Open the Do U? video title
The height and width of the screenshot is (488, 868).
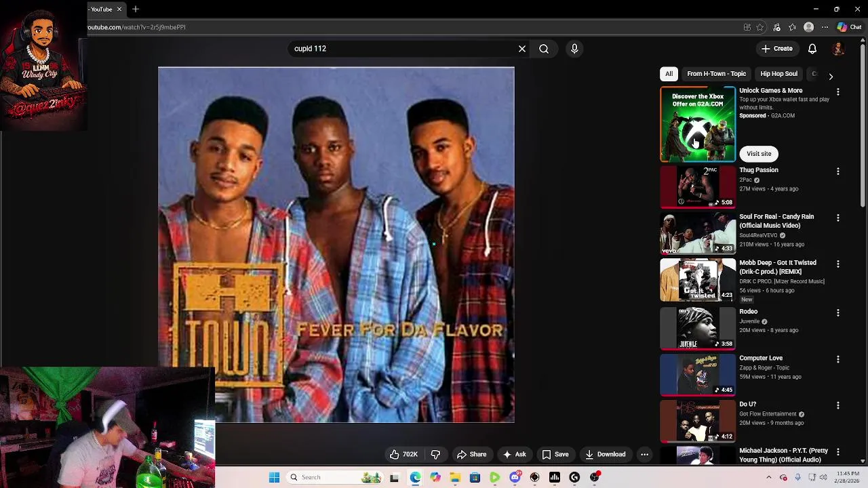click(x=747, y=405)
